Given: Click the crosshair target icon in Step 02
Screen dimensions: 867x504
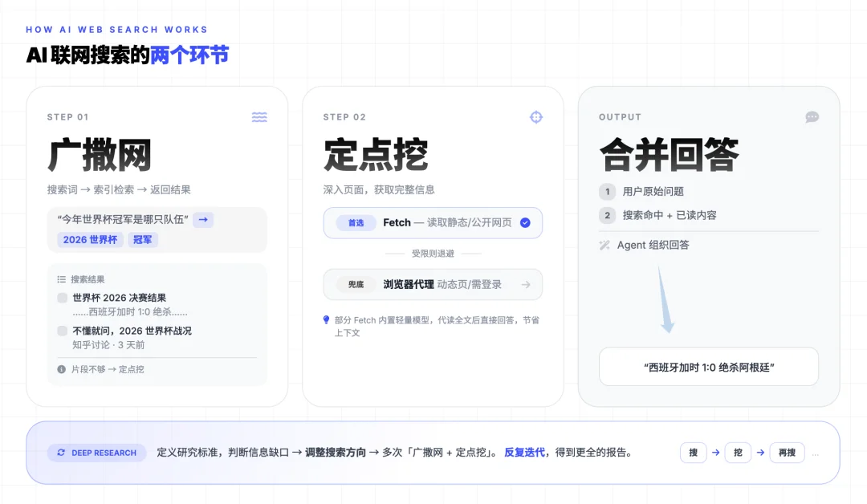Looking at the screenshot, I should 535,116.
